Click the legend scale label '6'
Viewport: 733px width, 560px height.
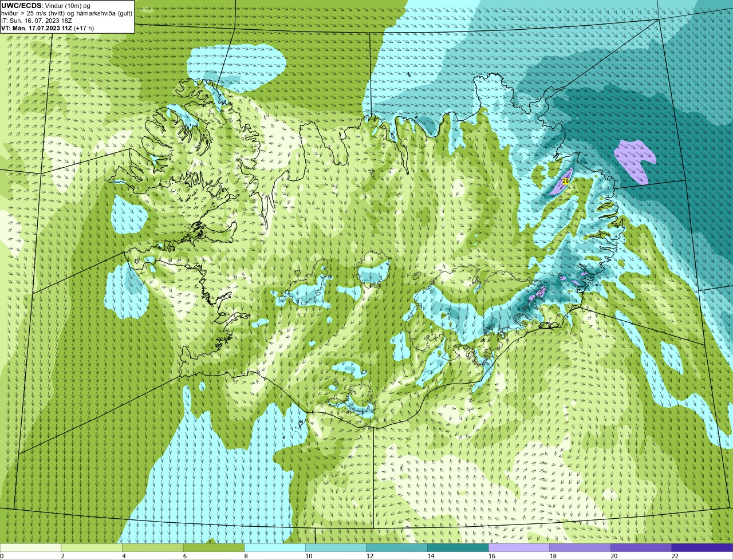point(185,556)
